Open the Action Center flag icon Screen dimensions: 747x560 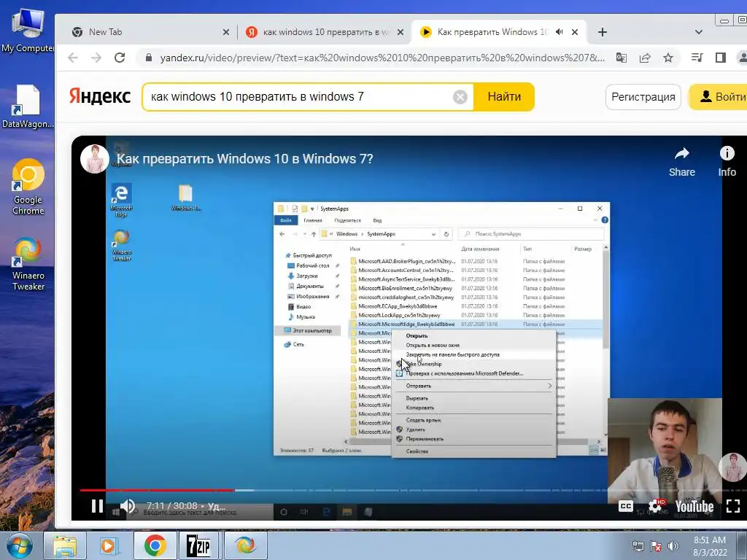(x=656, y=547)
